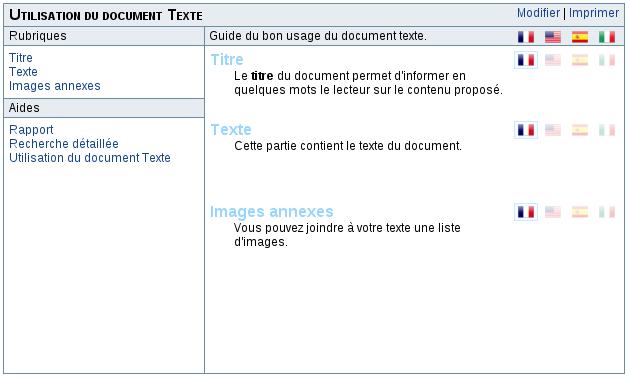Screen dimensions: 630x378
Task: Click the US flag in the header row
Action: [552, 37]
